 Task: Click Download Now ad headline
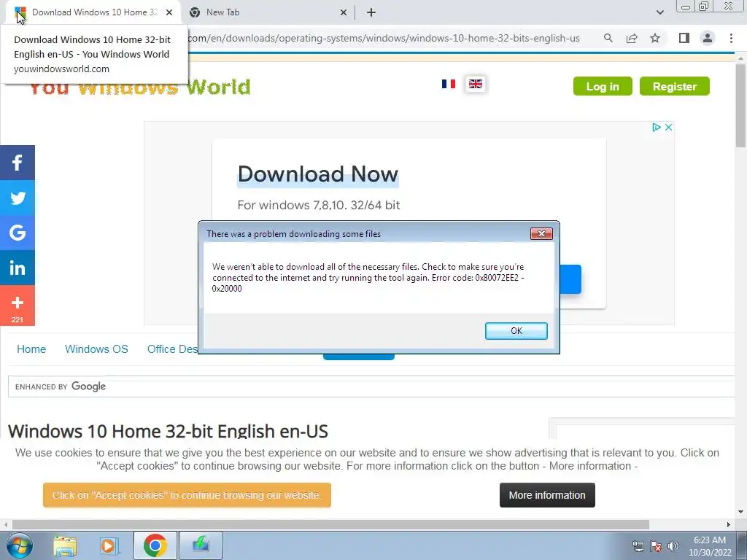(x=318, y=174)
